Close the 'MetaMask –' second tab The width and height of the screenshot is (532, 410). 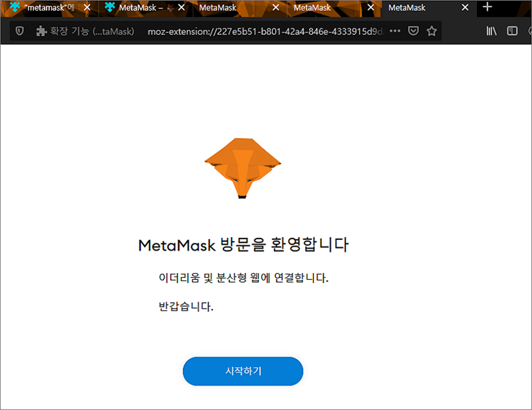(x=181, y=8)
